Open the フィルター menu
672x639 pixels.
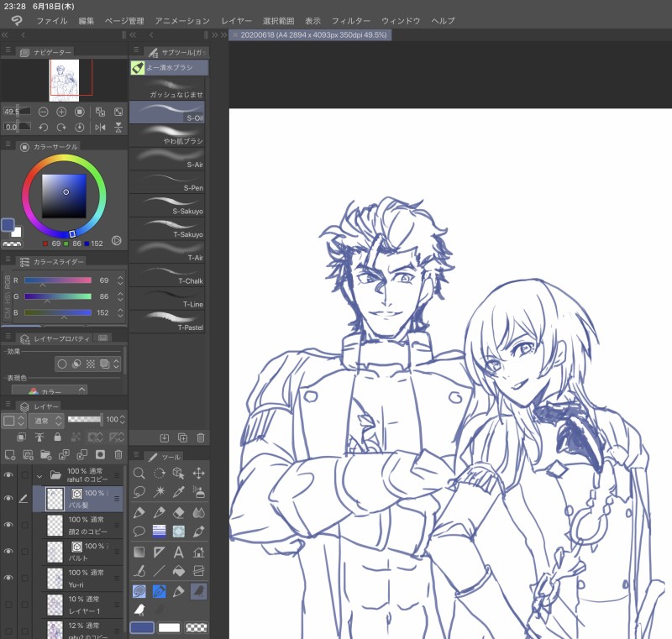point(351,20)
